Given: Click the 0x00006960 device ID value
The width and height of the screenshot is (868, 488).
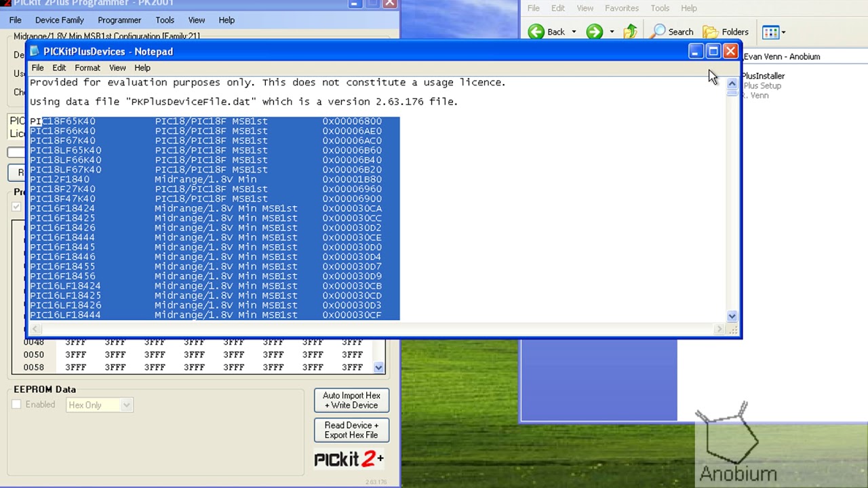Looking at the screenshot, I should [352, 189].
